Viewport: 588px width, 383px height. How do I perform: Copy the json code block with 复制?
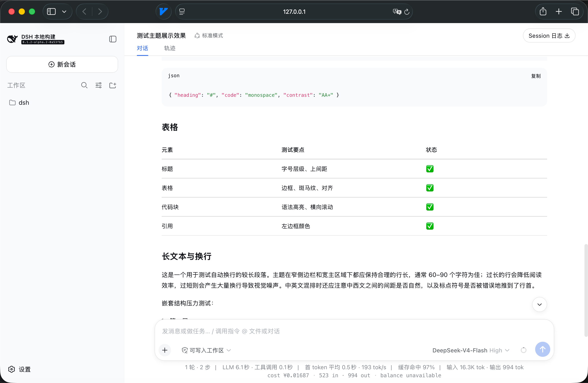coord(536,76)
